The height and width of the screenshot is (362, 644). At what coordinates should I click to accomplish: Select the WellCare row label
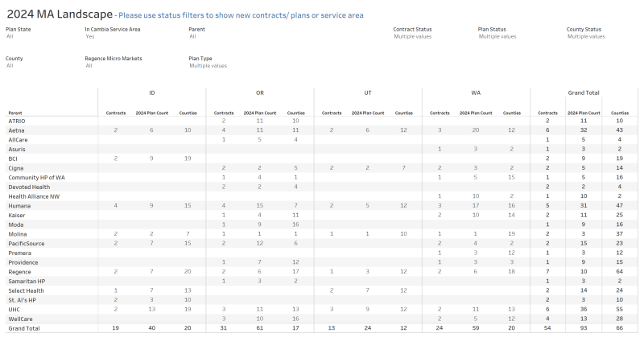[20, 318]
